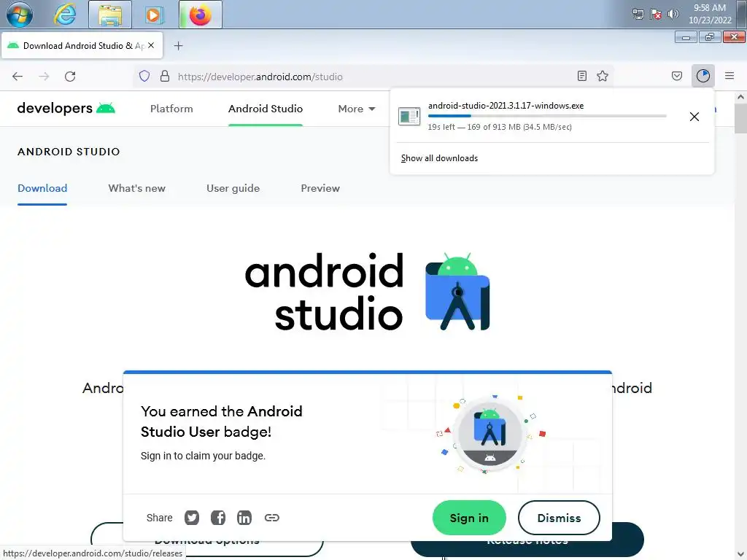Click the volume speaker tray icon

click(x=673, y=14)
